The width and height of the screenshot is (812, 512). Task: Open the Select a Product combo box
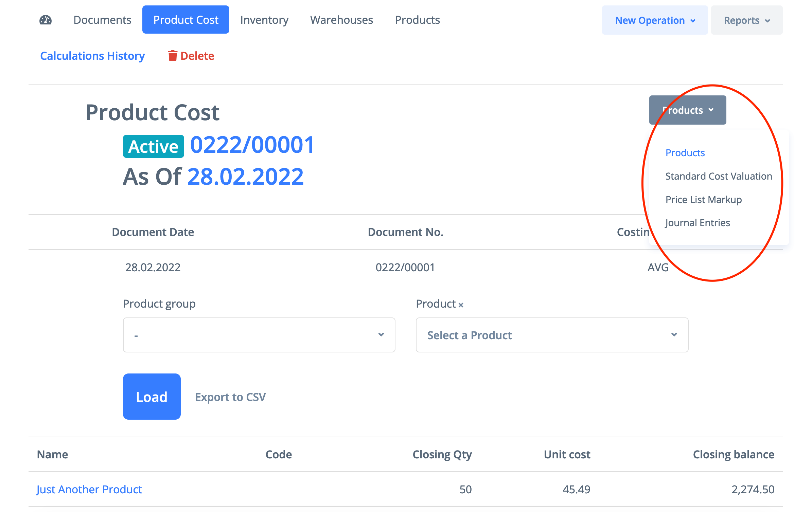tap(552, 335)
